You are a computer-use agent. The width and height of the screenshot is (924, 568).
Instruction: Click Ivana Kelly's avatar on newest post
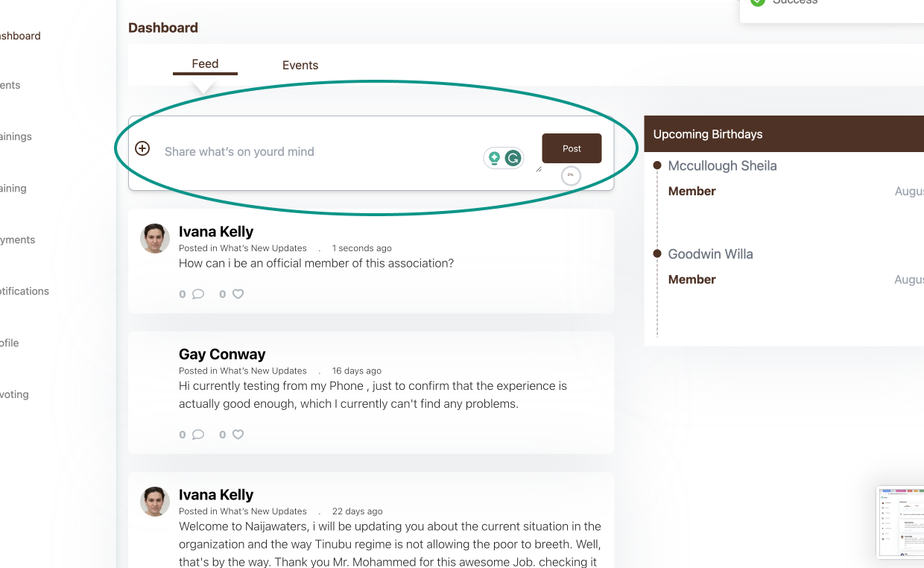(155, 239)
